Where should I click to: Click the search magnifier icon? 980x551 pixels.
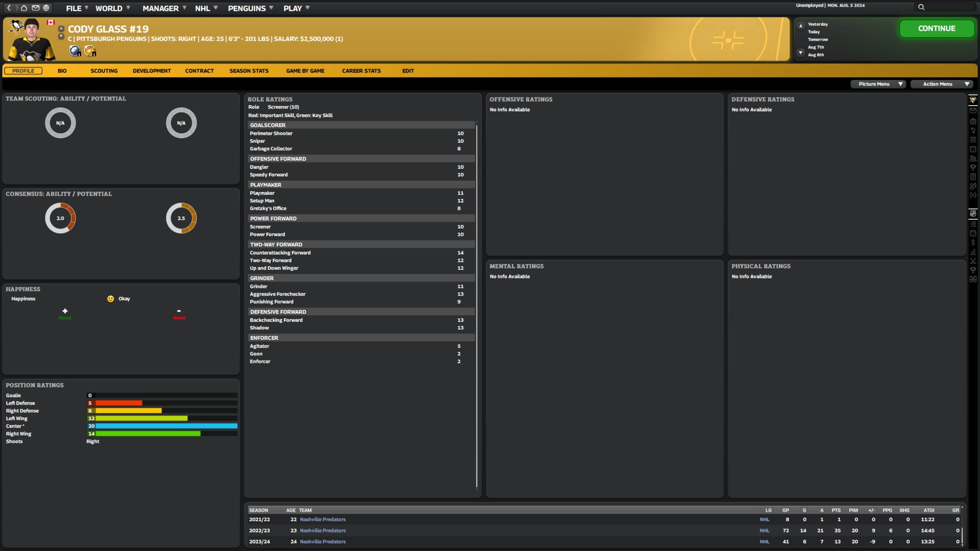921,7
